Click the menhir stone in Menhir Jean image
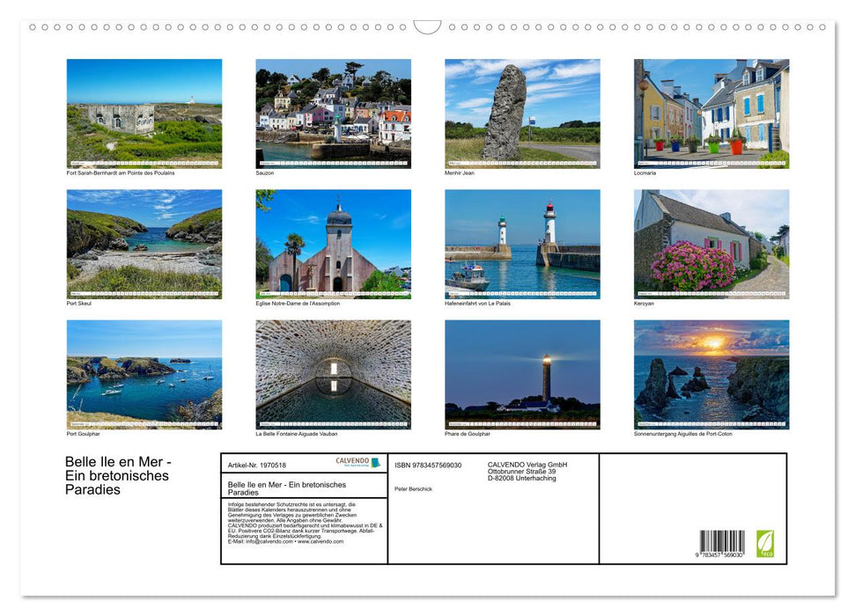Screen dimensions: 855x616 point(507,110)
